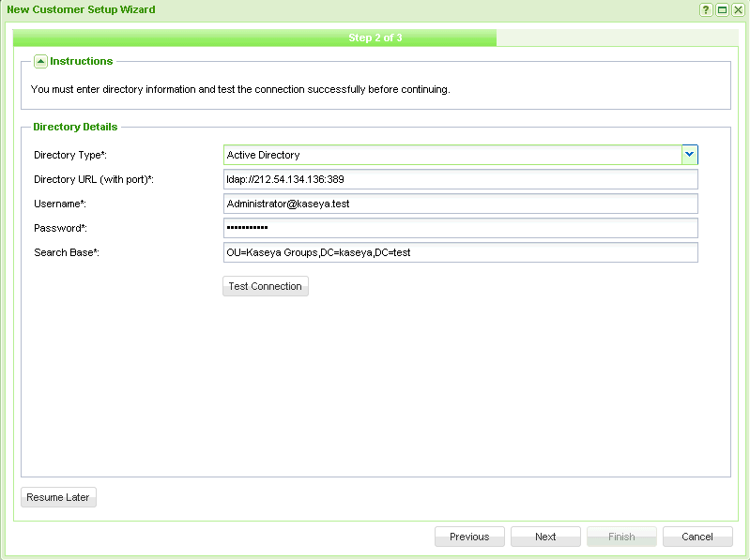Click the Resume Later button
This screenshot has width=750, height=560.
[58, 497]
